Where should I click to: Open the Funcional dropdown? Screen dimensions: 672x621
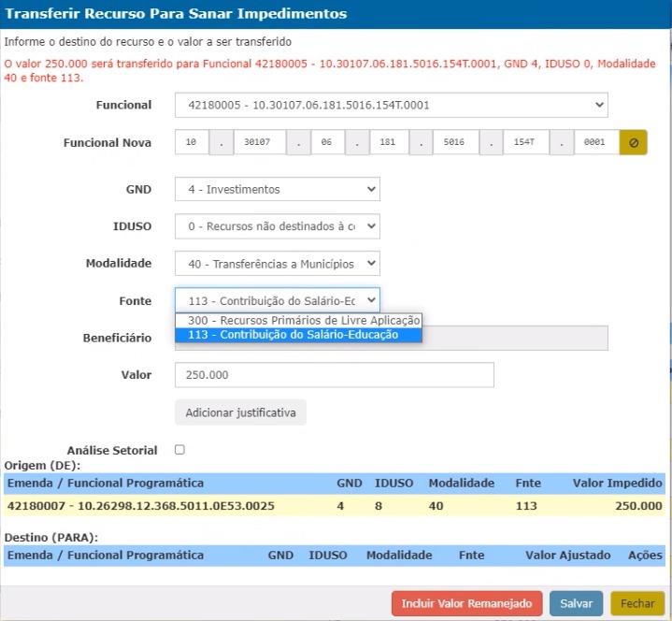tap(391, 105)
